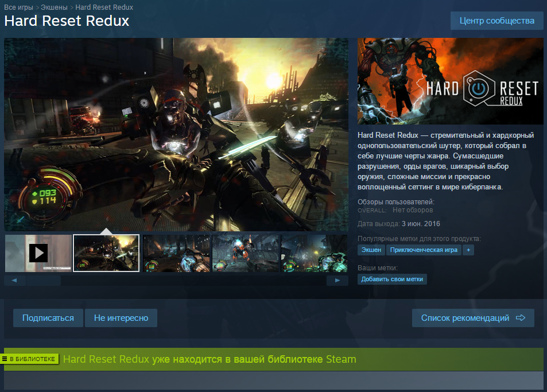Click Добавить свои метки button
The width and height of the screenshot is (547, 392).
[x=392, y=279]
